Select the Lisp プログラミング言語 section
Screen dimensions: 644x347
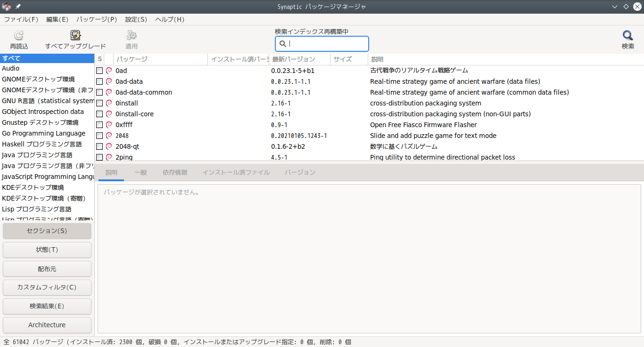[x=47, y=210]
